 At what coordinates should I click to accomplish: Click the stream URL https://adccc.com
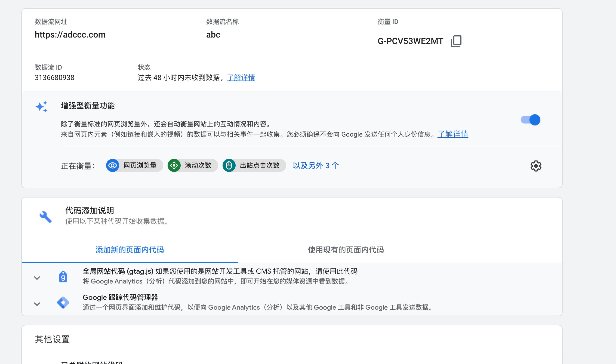(70, 35)
